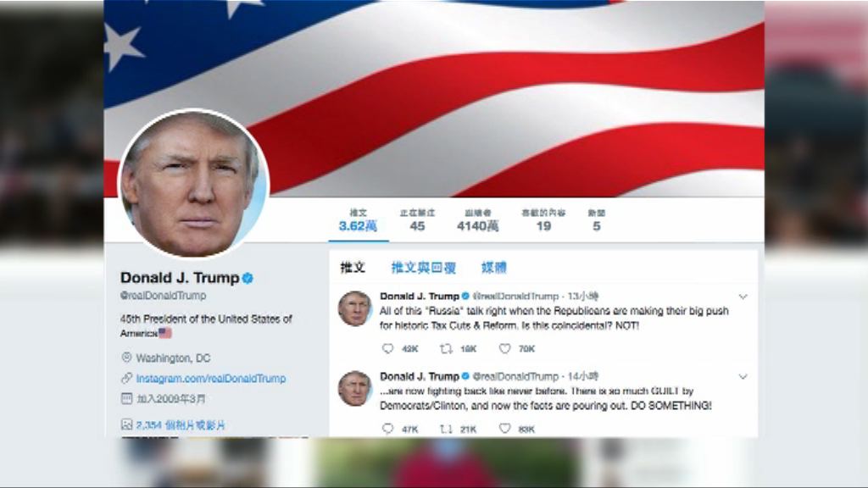Like the Russia tax cuts tweet
Screen dimensions: 868x488
505,348
